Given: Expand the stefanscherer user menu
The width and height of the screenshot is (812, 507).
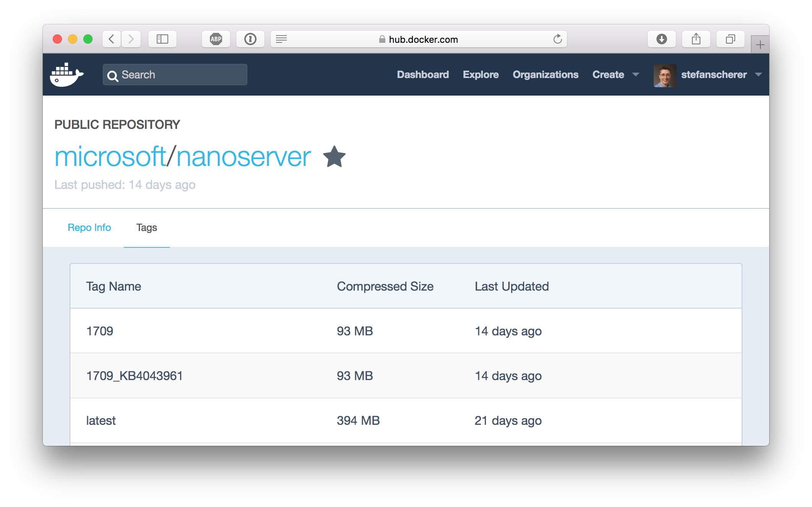Looking at the screenshot, I should 759,74.
